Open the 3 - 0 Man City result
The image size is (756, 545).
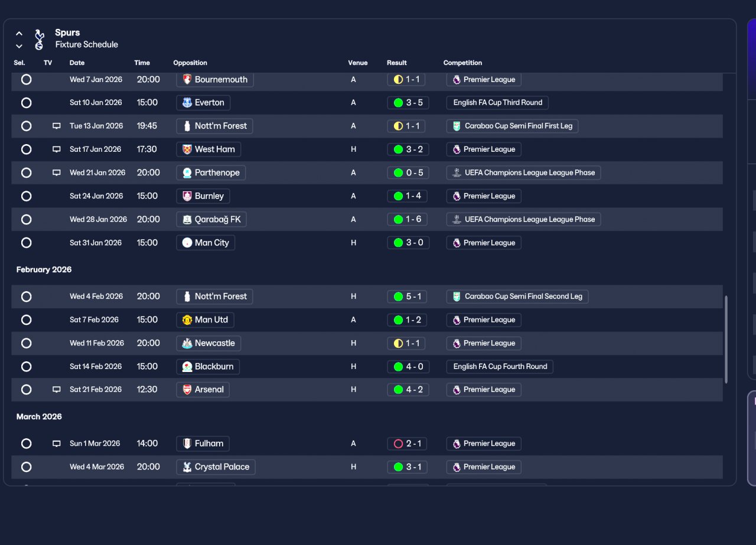(408, 243)
